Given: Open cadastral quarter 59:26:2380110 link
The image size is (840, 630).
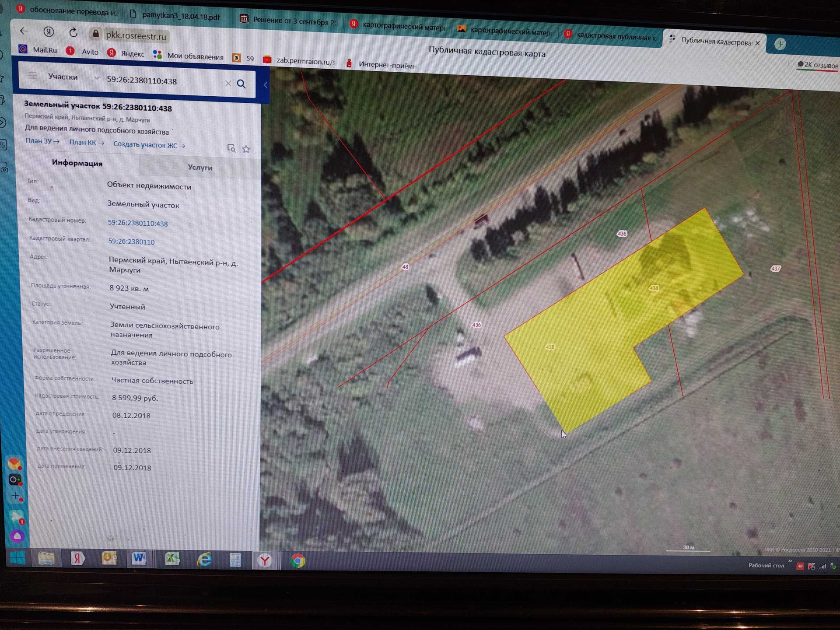Looking at the screenshot, I should pos(131,241).
